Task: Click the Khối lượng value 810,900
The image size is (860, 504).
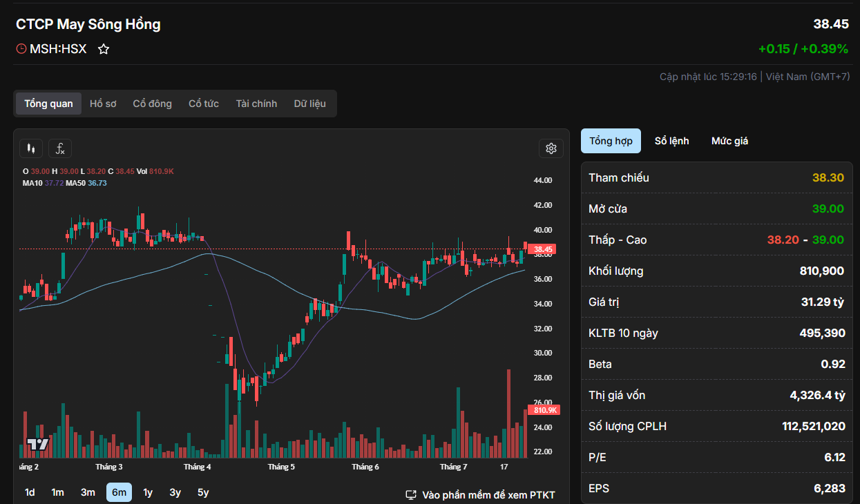Action: (822, 271)
